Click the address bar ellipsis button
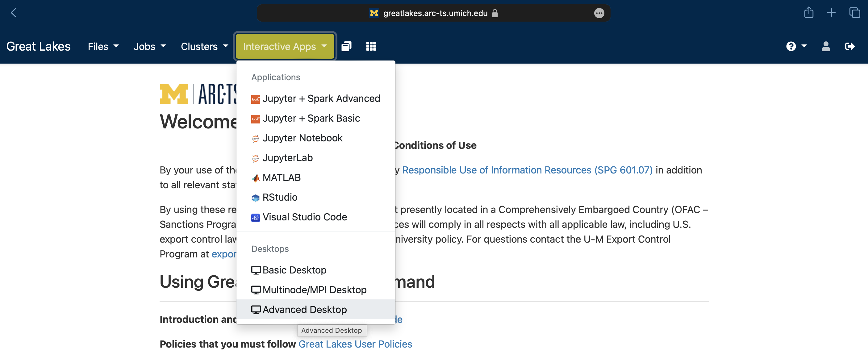Screen dimensions: 868x363 (599, 13)
